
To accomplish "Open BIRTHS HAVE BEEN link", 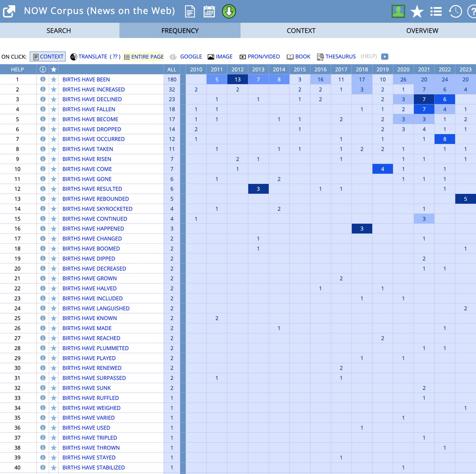I will 86,79.
